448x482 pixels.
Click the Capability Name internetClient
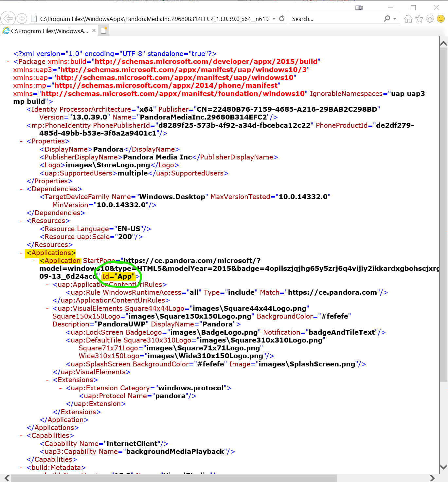pos(132,444)
